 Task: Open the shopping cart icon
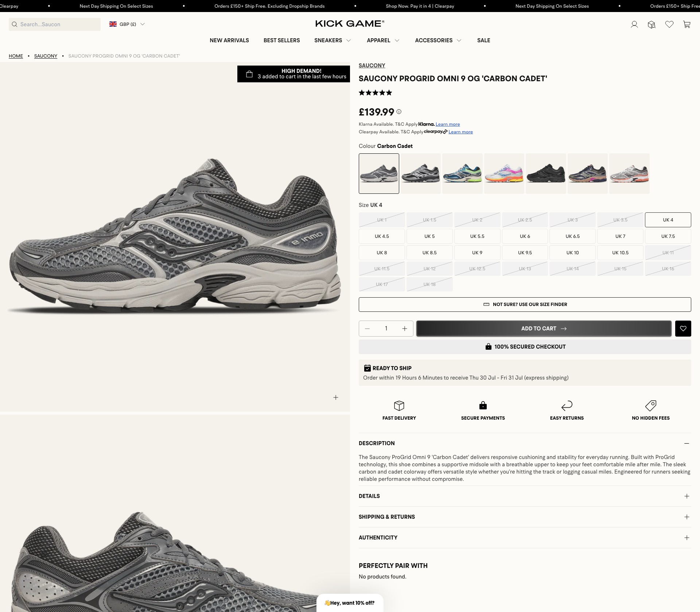tap(687, 24)
